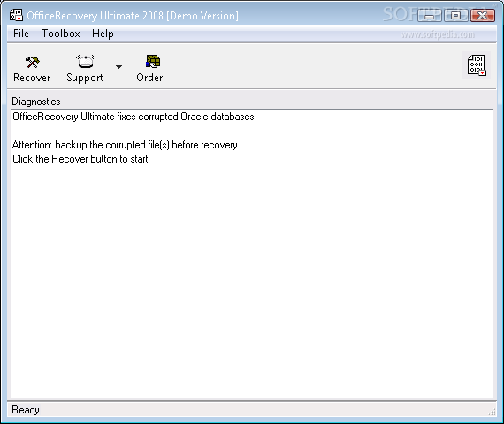Click the Ready status bar text
Image resolution: width=504 pixels, height=424 pixels.
[26, 410]
